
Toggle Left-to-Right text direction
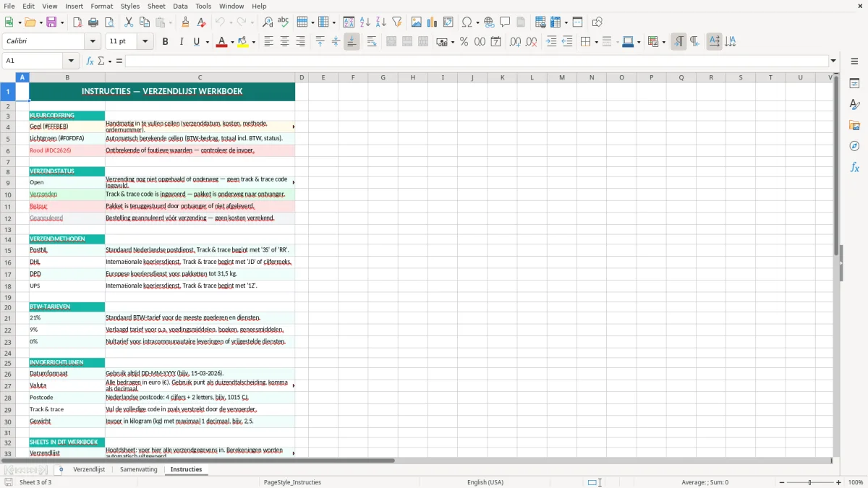(678, 42)
